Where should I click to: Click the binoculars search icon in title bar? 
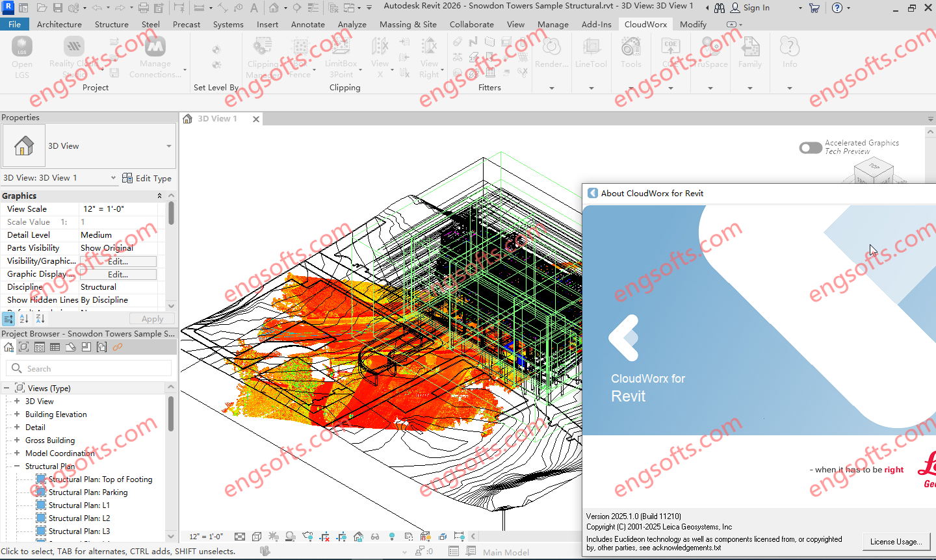(720, 8)
